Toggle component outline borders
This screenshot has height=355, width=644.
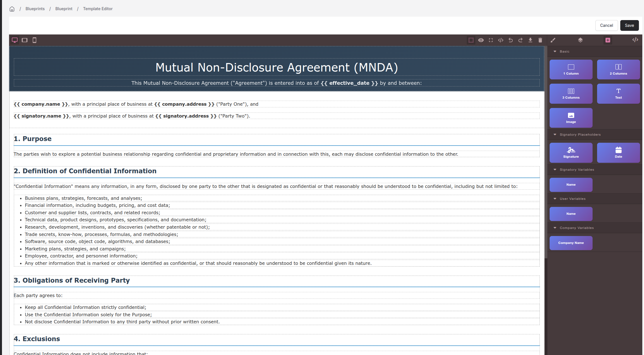[x=471, y=40]
